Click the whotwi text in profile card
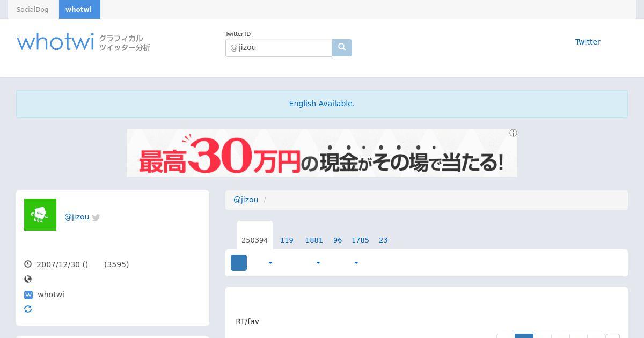Viewport: 644px width, 338px height. tap(51, 295)
